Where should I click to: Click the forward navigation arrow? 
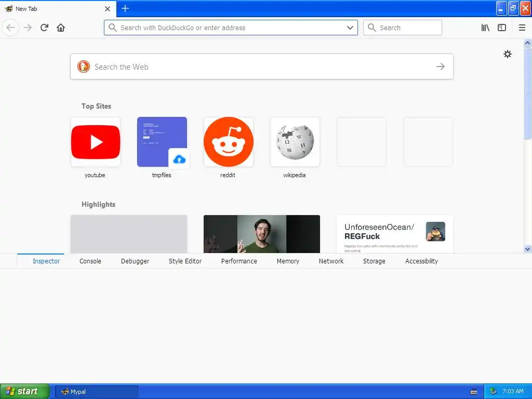28,28
